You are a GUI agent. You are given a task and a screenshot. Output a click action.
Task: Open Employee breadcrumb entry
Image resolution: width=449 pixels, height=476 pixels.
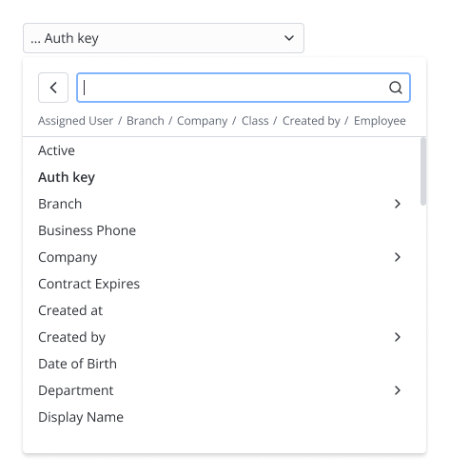pos(380,121)
